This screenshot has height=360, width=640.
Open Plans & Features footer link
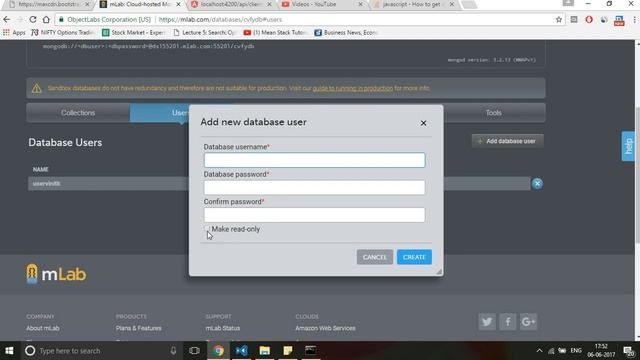[138, 328]
